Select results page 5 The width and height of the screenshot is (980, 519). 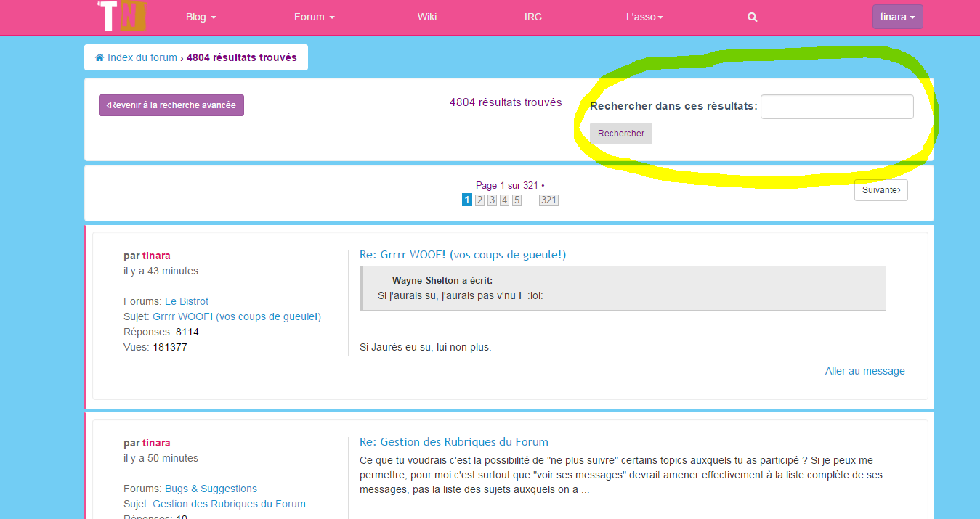pos(517,200)
